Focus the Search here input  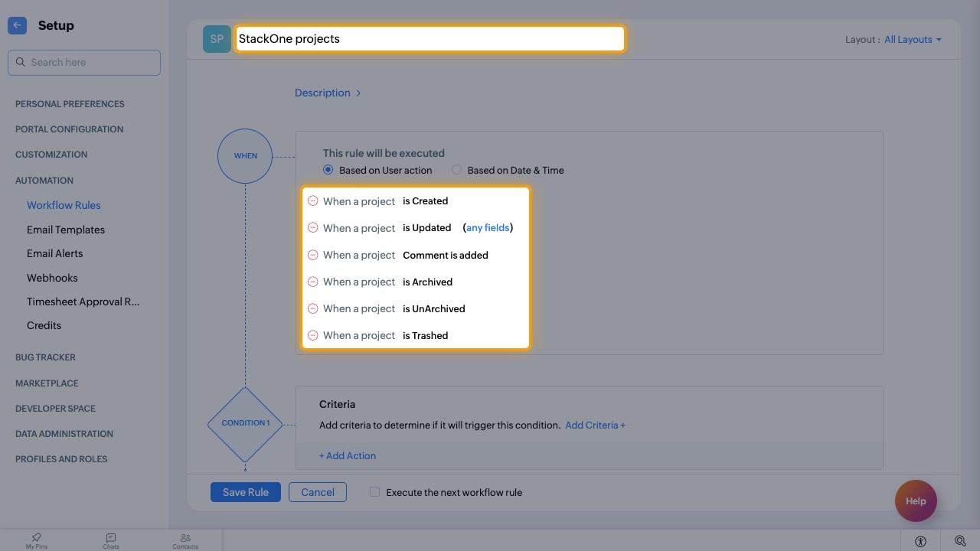(84, 63)
